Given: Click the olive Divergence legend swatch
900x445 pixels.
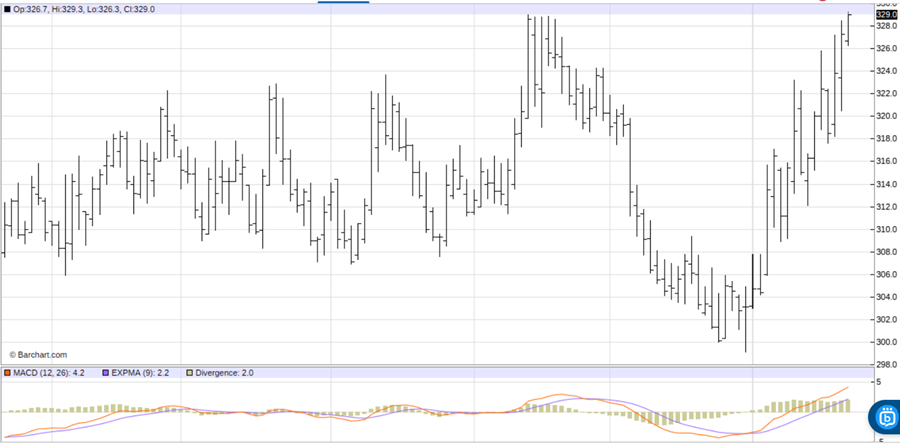Looking at the screenshot, I should coord(189,373).
